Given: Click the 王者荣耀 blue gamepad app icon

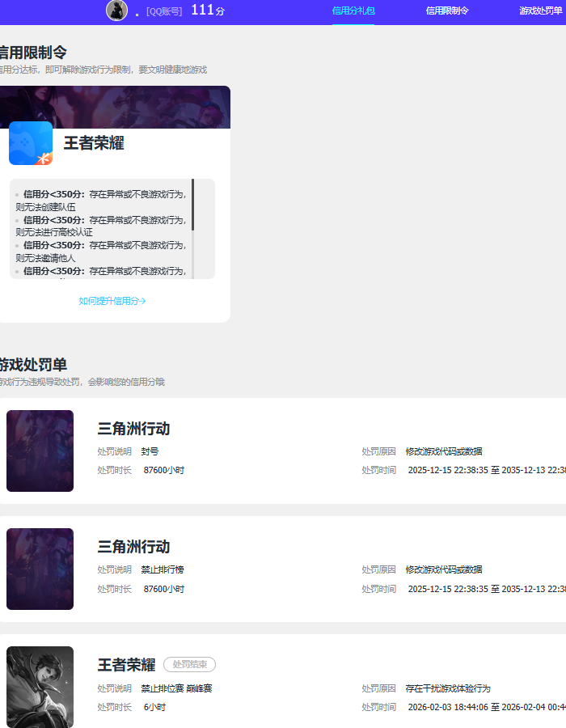Looking at the screenshot, I should [x=31, y=143].
